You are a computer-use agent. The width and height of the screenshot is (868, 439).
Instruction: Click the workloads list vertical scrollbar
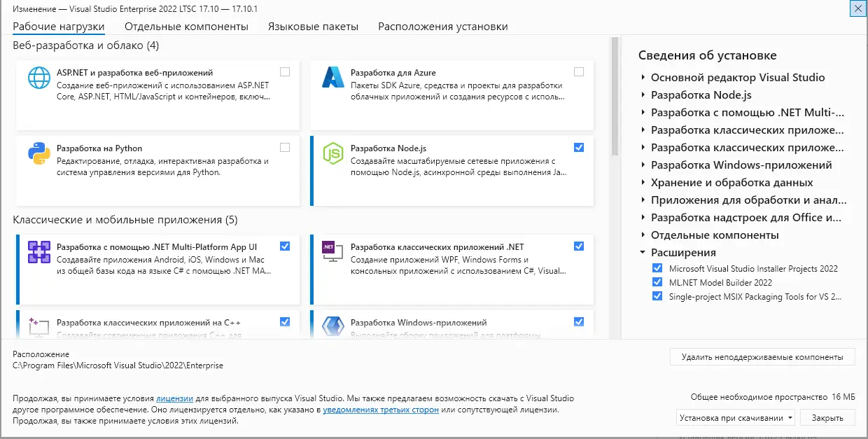pos(615,210)
